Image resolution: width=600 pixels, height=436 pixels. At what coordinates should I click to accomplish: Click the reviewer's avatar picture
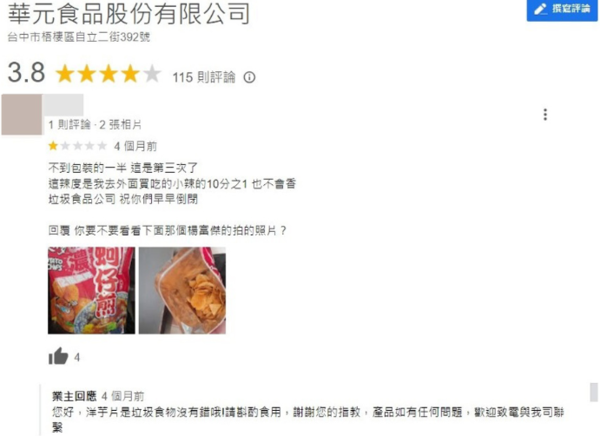[x=22, y=114]
